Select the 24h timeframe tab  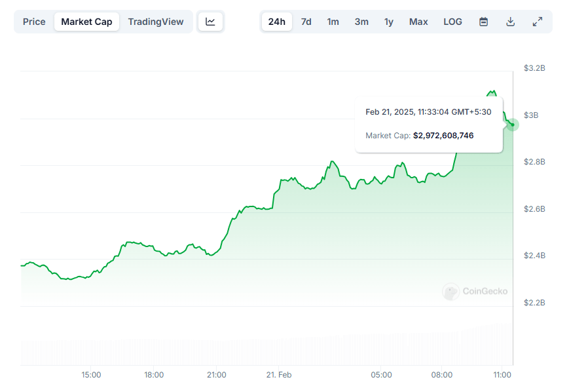(276, 21)
